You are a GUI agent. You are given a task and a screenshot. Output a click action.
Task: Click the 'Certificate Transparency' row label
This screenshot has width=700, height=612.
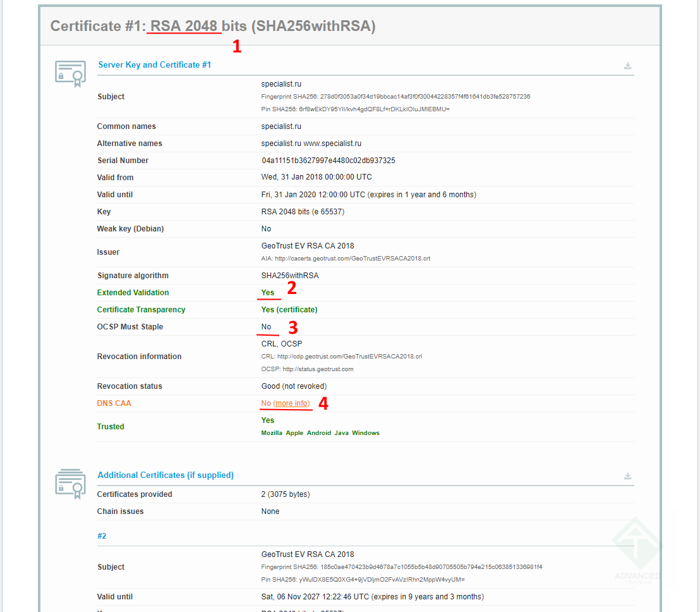[x=141, y=310]
